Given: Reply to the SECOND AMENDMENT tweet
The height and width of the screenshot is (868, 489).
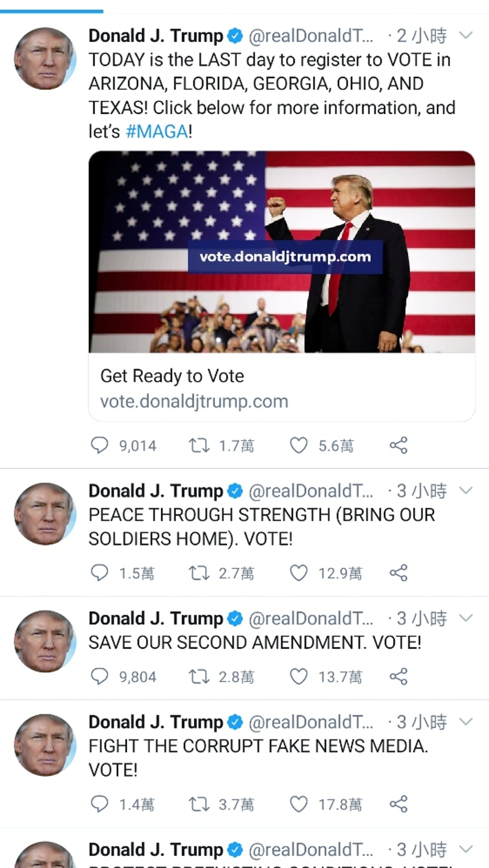Looking at the screenshot, I should click(100, 677).
